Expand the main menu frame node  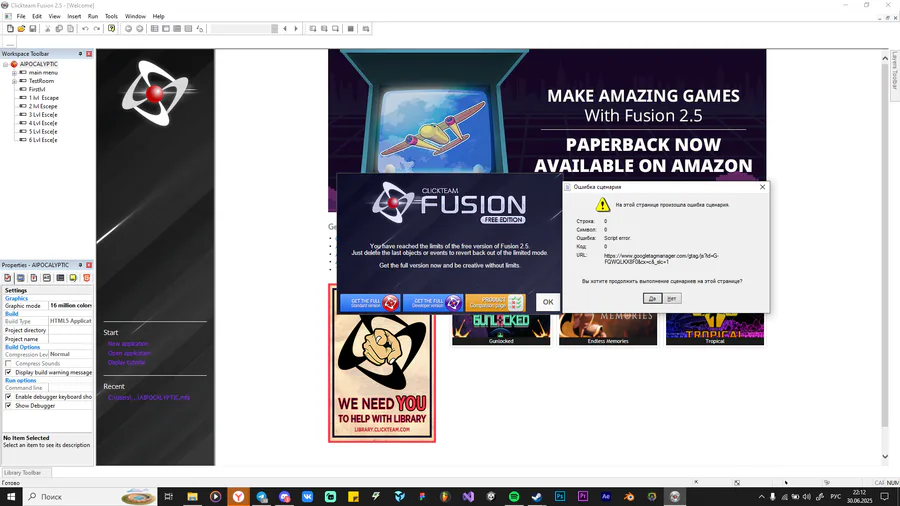pyautogui.click(x=14, y=73)
